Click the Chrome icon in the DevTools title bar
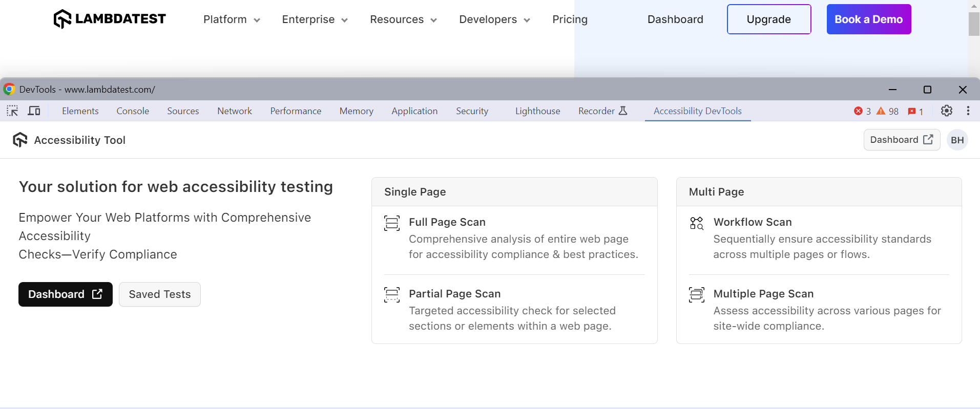Screen dimensions: 980x409 point(9,90)
